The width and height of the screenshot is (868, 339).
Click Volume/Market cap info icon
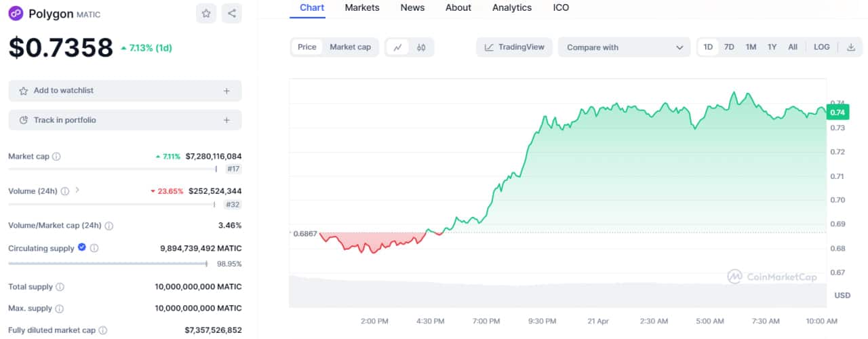(x=109, y=226)
